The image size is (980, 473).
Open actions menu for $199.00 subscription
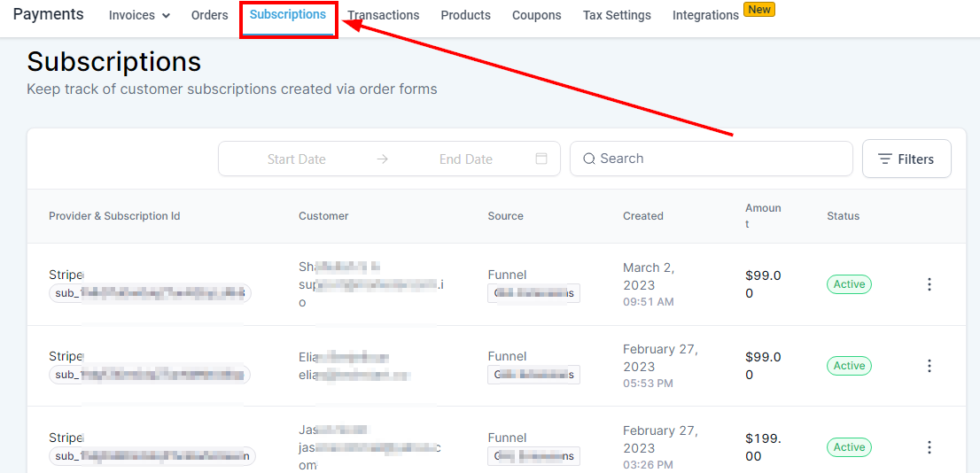click(929, 447)
